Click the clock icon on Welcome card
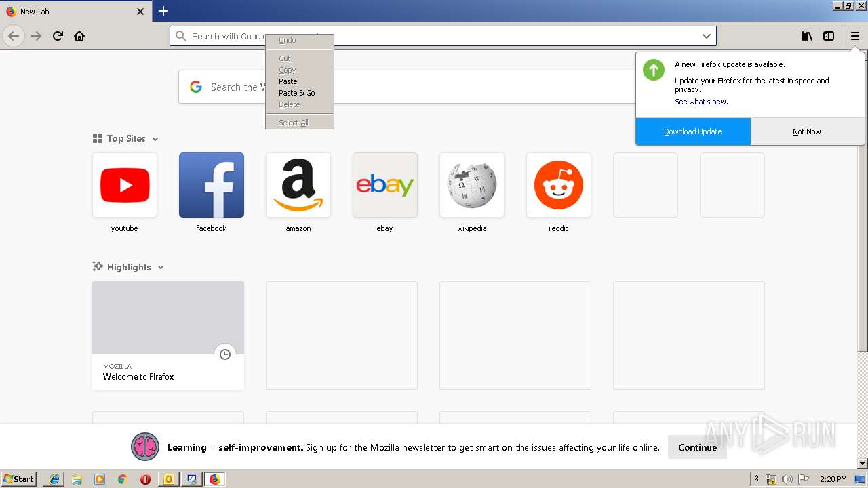 coord(225,354)
